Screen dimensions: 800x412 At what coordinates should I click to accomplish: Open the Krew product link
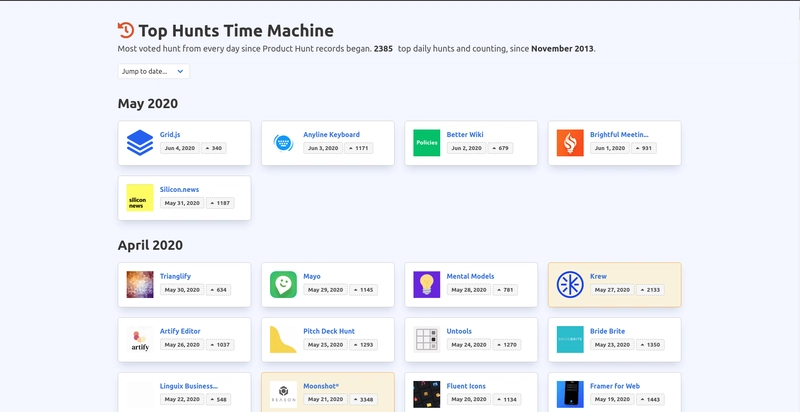[598, 276]
